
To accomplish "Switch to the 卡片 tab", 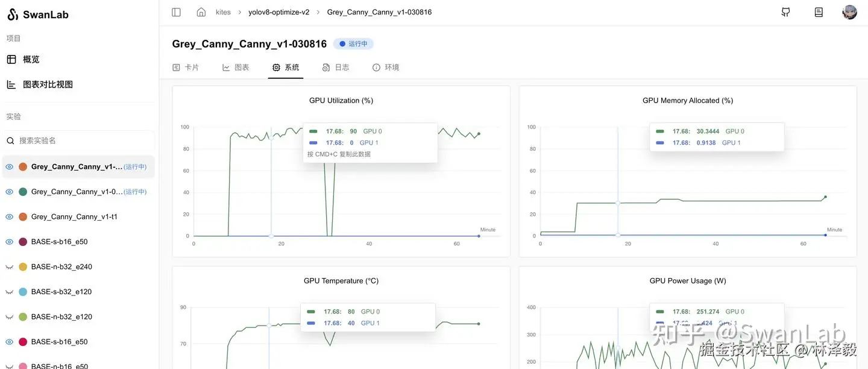I will click(186, 68).
